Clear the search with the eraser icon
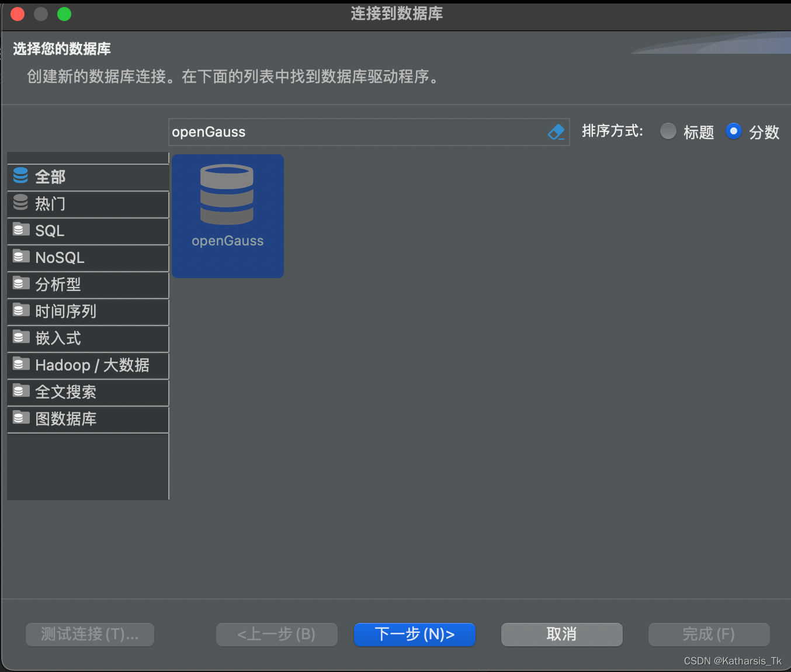Viewport: 791px width, 672px height. [556, 132]
